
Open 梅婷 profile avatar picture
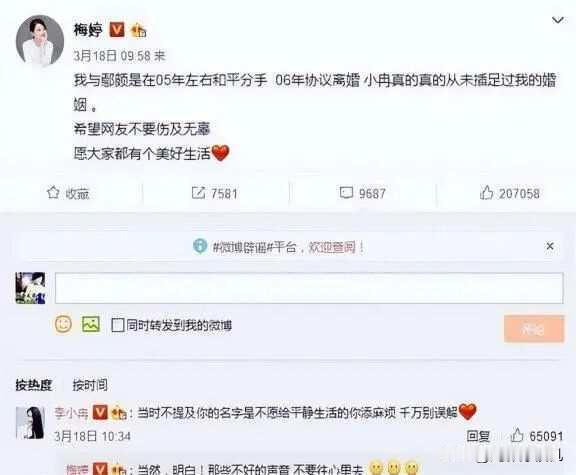point(40,41)
